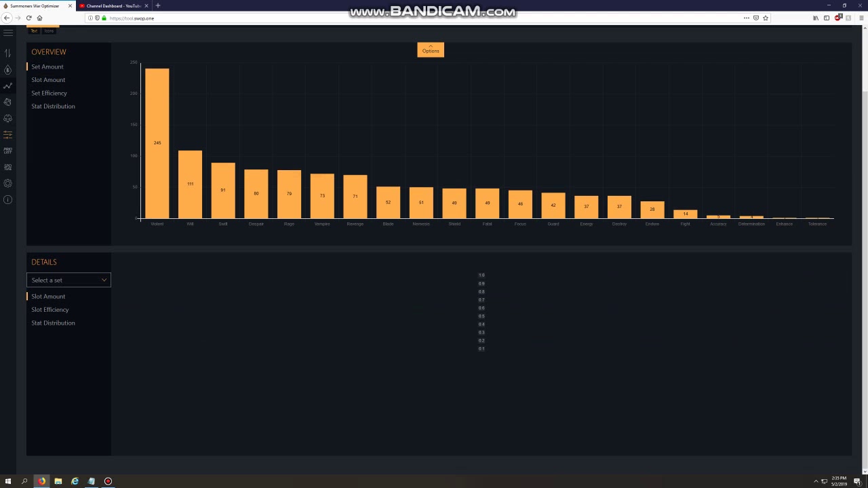The width and height of the screenshot is (868, 488).
Task: Open the PRIO LIST sidebar icon
Action: tap(7, 150)
